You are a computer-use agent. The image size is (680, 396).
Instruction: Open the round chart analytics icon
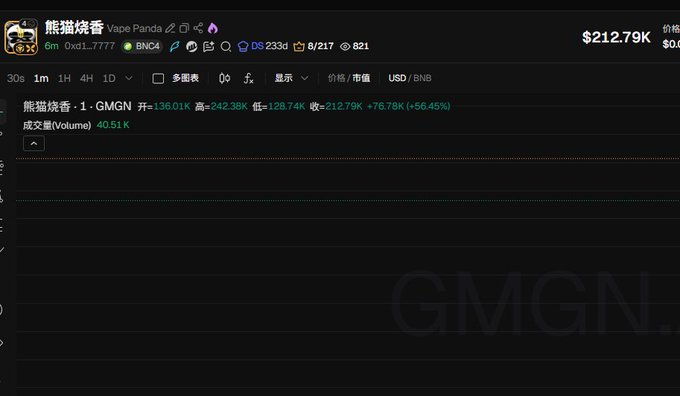[192, 46]
